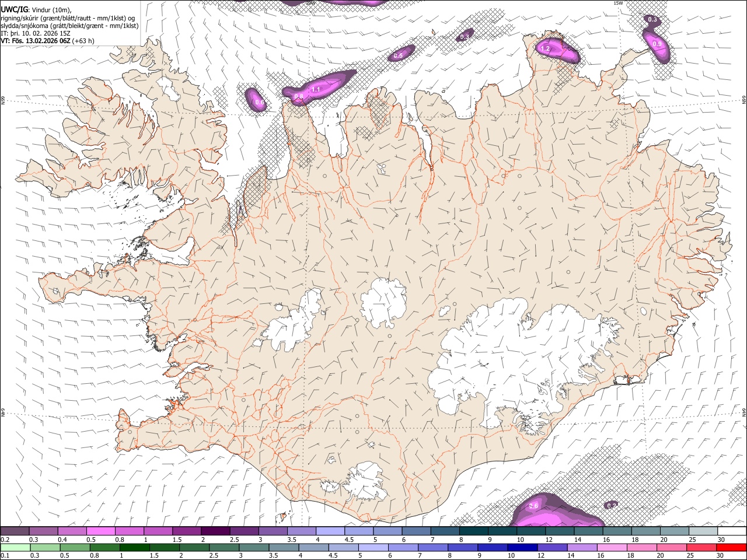Pick the lower scale swatch between 3.5 and 4
The height and width of the screenshot is (560, 747).
(x=284, y=548)
